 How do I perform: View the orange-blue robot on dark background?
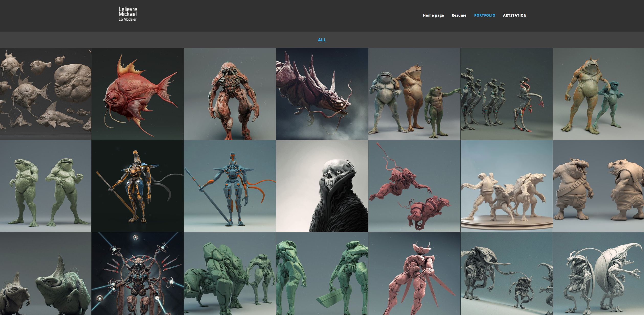click(x=138, y=186)
